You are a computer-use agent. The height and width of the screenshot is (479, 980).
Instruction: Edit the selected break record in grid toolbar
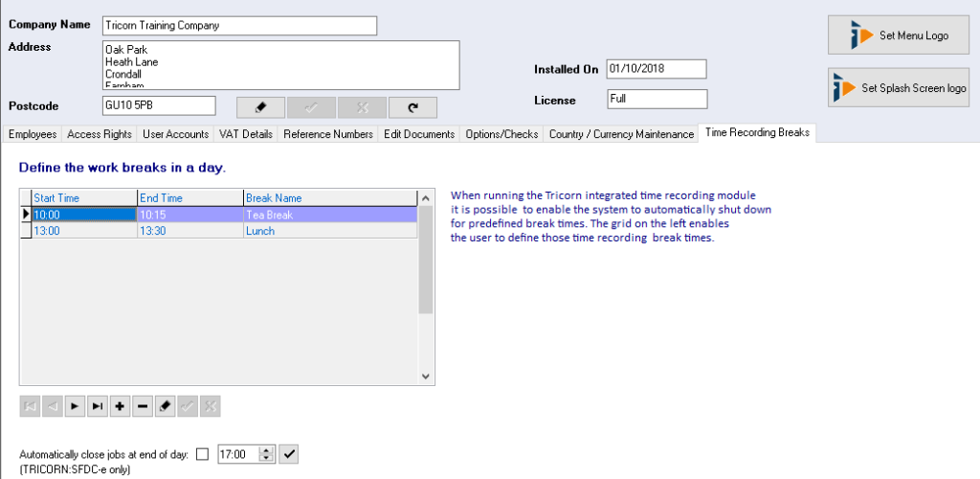click(x=165, y=406)
